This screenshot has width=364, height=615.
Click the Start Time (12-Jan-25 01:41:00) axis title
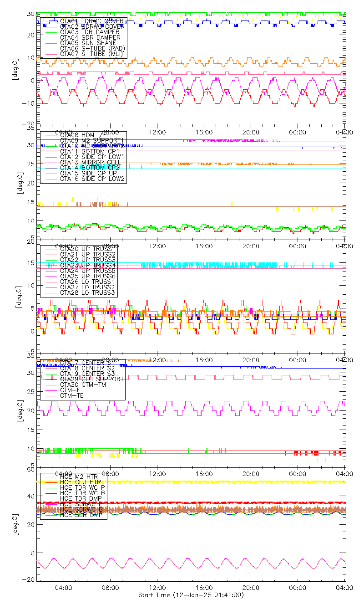191,595
